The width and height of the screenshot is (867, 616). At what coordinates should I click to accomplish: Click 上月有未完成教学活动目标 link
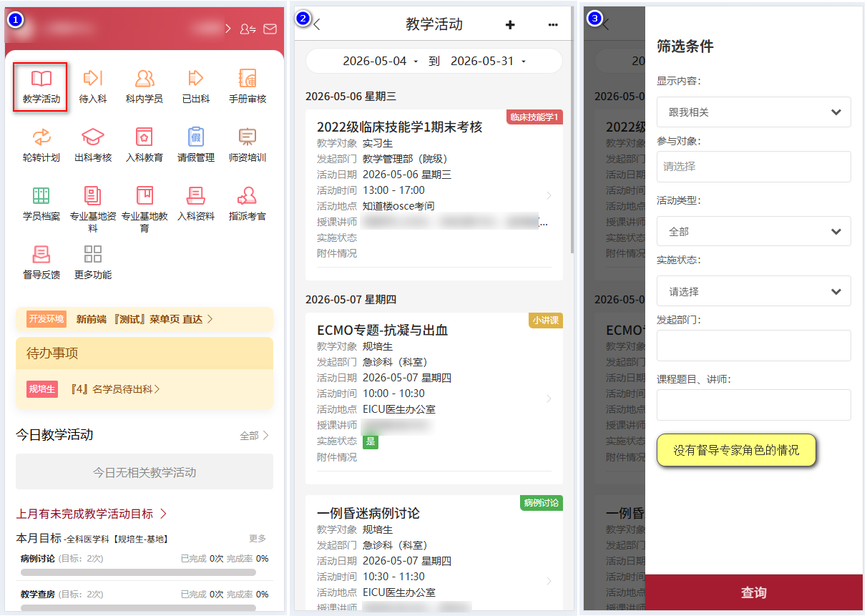pyautogui.click(x=92, y=514)
